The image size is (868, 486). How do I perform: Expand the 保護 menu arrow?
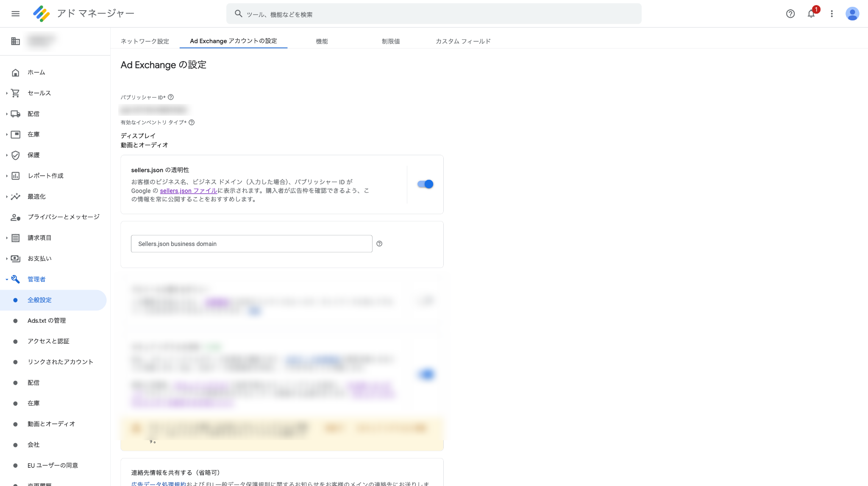point(7,155)
